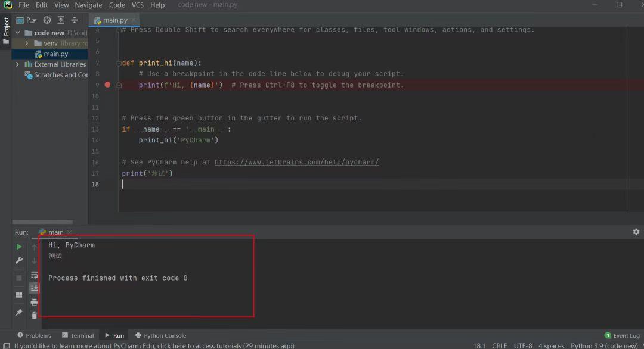Click status bar tool window toggle icon
The height and width of the screenshot is (349, 644).
click(6, 345)
